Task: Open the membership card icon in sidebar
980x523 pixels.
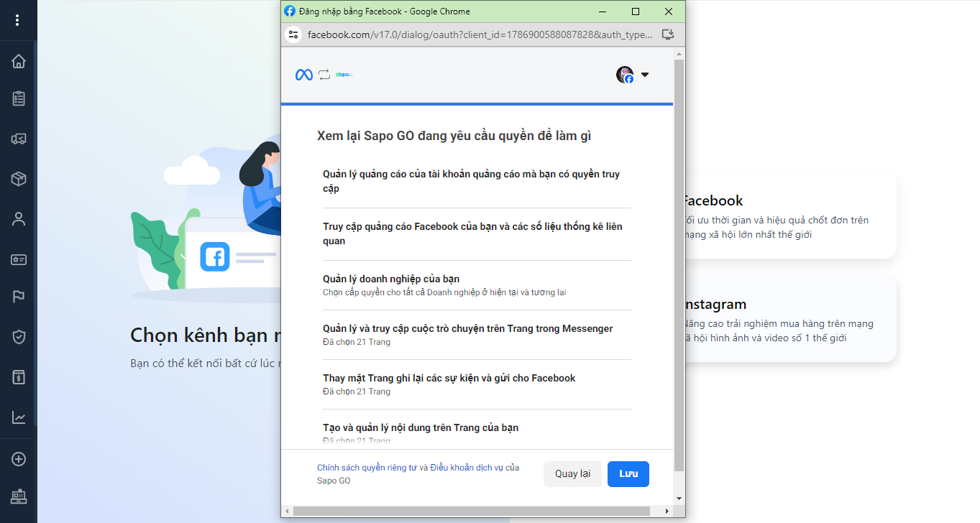Action: pos(19,259)
